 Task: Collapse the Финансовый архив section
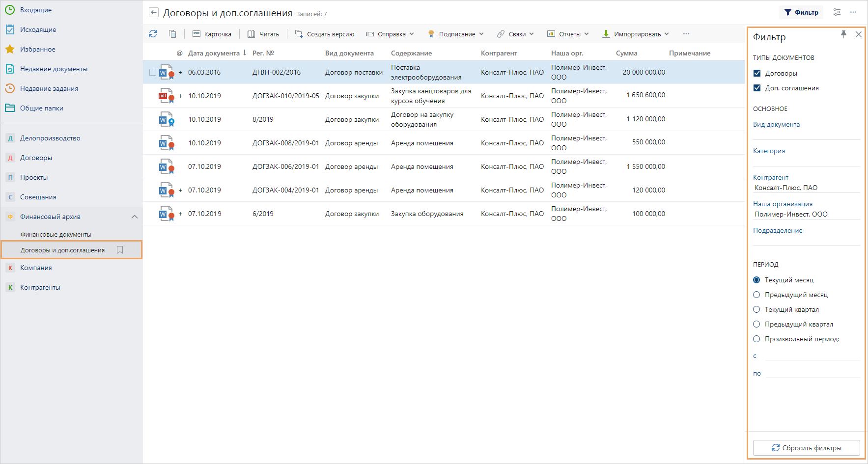(134, 217)
